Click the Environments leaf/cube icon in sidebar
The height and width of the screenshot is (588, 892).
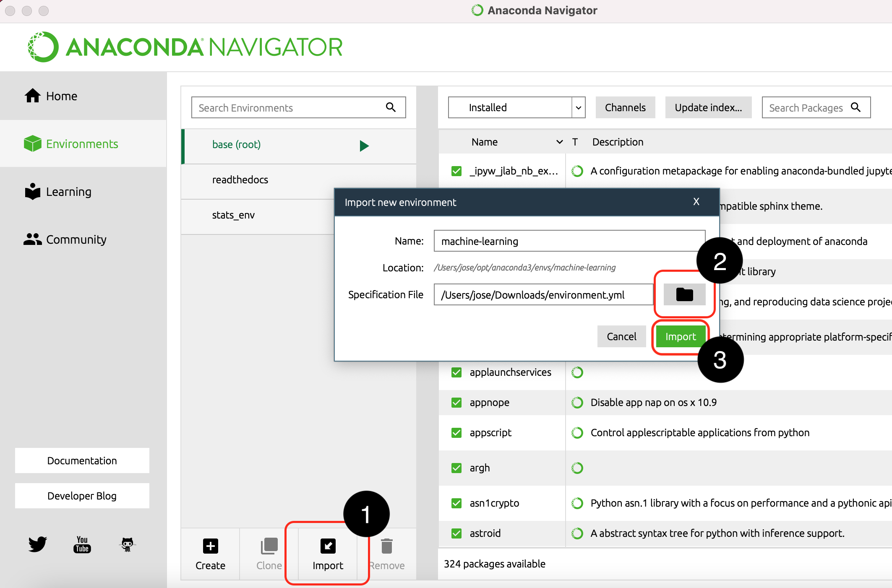click(31, 143)
